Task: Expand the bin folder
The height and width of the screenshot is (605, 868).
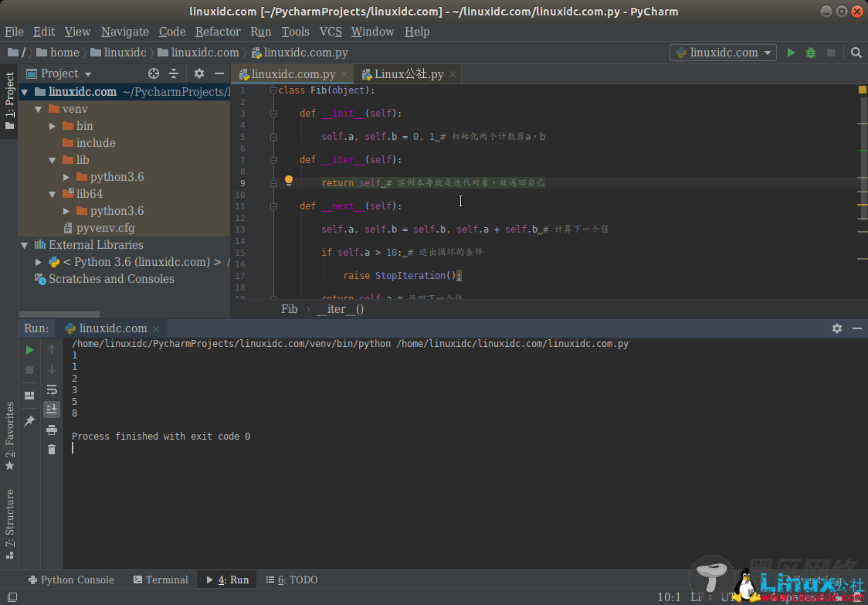Action: (x=53, y=126)
